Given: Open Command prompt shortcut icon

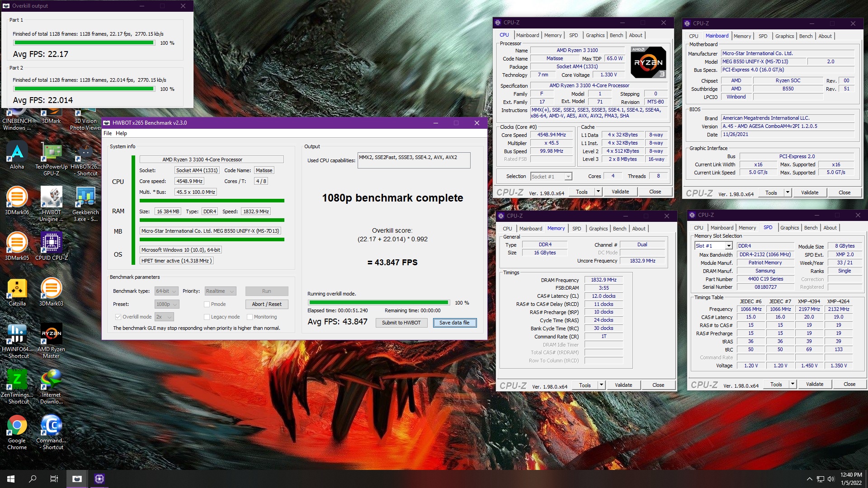Looking at the screenshot, I should 51,432.
